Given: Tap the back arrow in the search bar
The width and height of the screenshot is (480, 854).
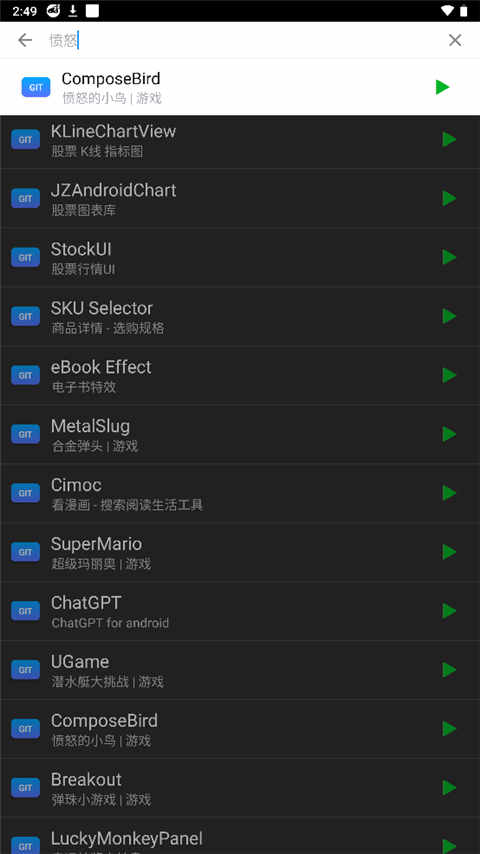Looking at the screenshot, I should pos(25,40).
